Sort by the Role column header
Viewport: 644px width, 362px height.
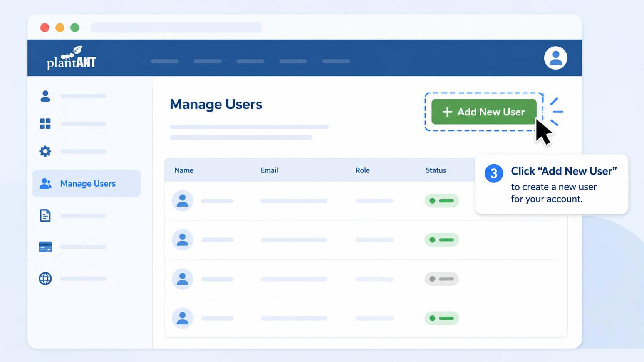point(362,170)
